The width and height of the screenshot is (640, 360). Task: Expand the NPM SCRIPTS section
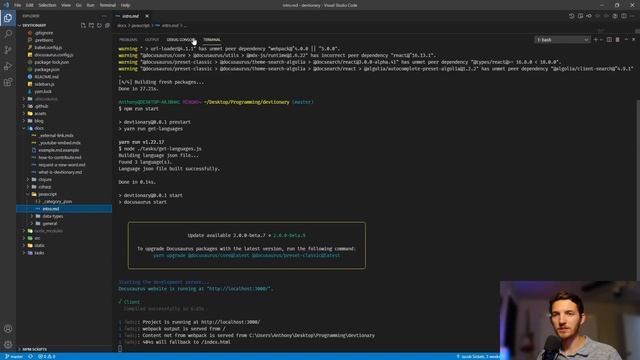tap(34, 349)
